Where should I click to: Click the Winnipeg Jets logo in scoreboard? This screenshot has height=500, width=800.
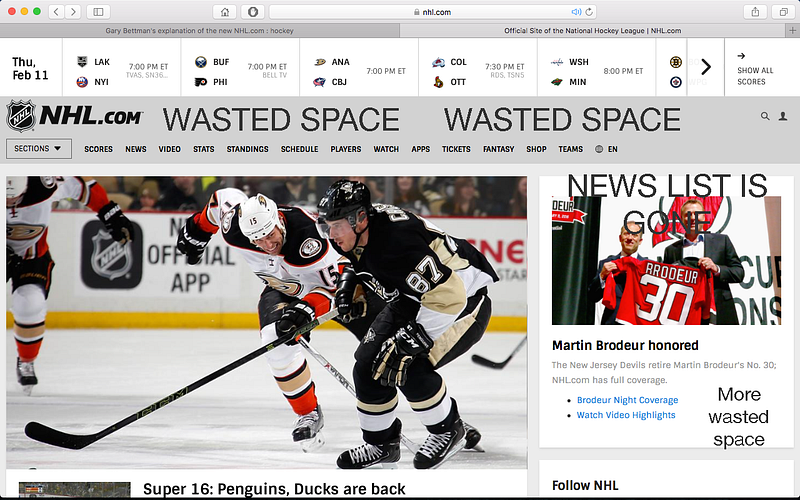(x=676, y=82)
